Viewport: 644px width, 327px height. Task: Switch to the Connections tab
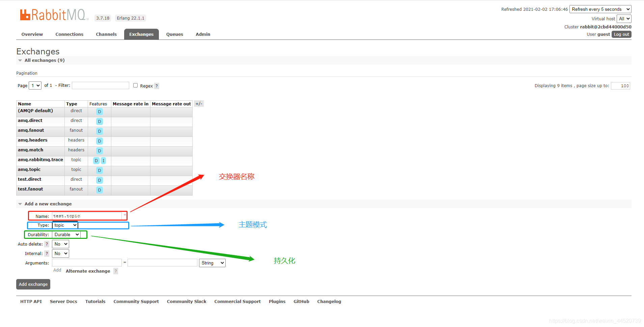click(x=69, y=34)
